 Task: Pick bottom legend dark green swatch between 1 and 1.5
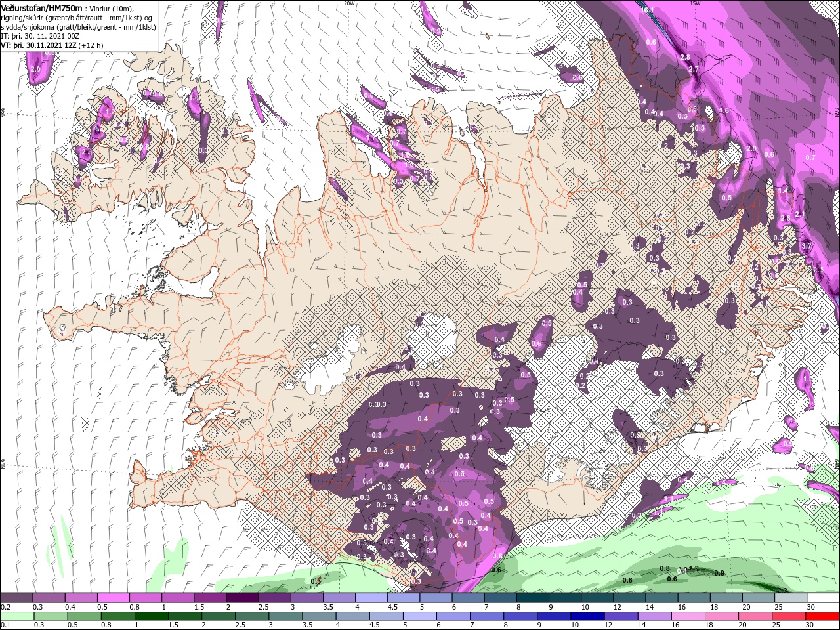click(152, 616)
